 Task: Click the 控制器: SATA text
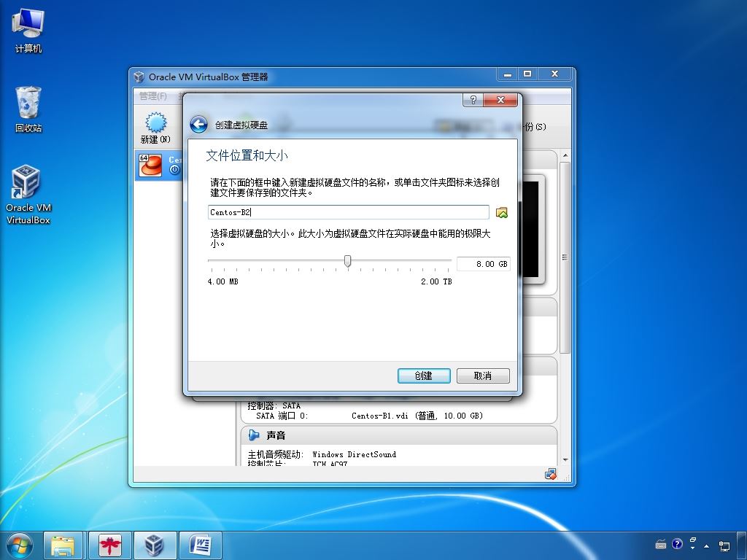pyautogui.click(x=274, y=405)
